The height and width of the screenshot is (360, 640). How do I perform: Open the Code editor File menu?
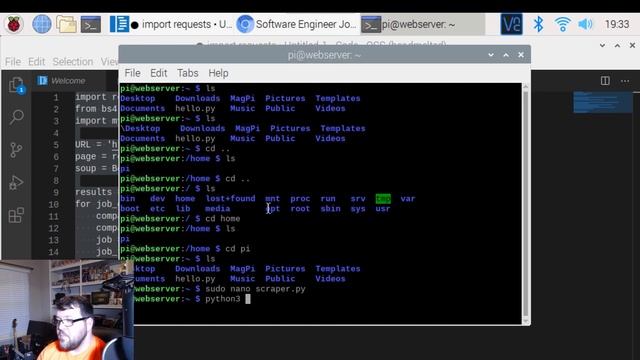point(13,62)
